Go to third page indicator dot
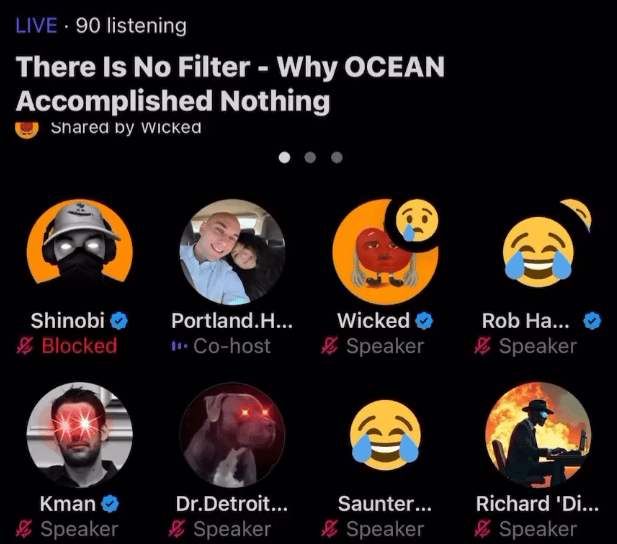Viewport: 617px width, 544px height. (x=336, y=157)
